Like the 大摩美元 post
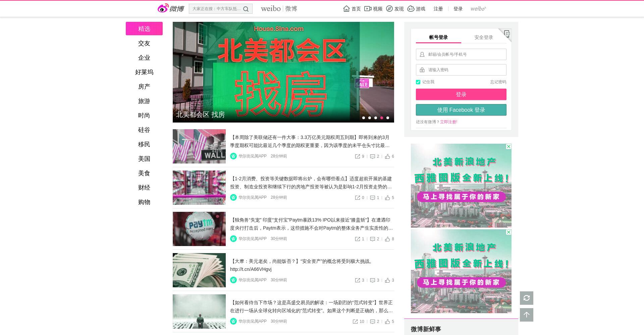 point(387,280)
